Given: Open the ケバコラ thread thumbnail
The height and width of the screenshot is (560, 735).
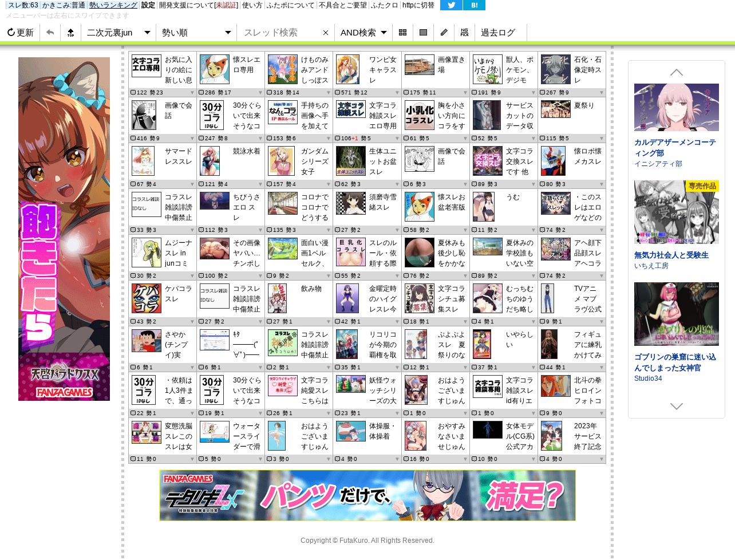Looking at the screenshot, I should [146, 298].
